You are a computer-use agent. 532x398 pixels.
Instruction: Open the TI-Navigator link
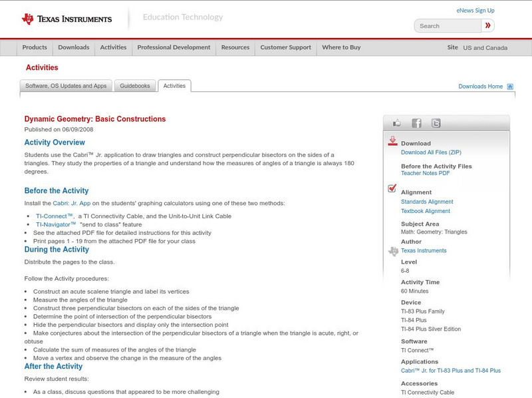pos(56,224)
